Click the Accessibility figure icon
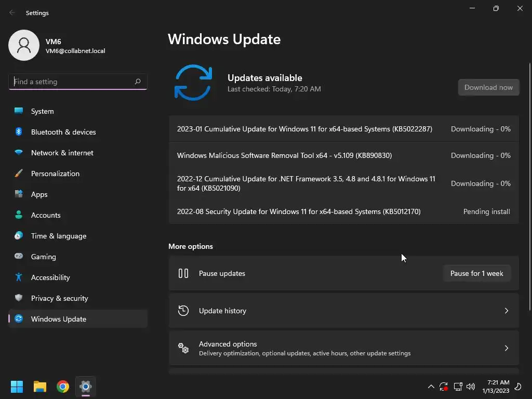The image size is (532, 399). coord(19,277)
